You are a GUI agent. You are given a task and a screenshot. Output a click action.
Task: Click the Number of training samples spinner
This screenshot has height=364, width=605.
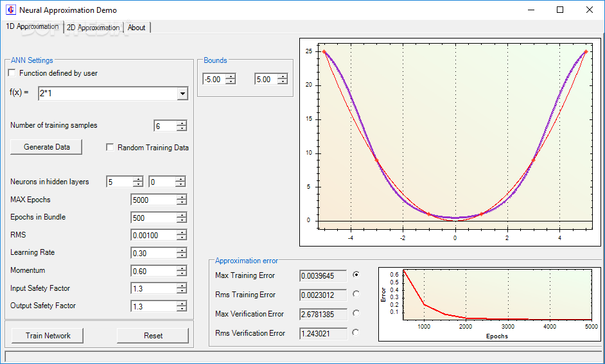point(182,126)
